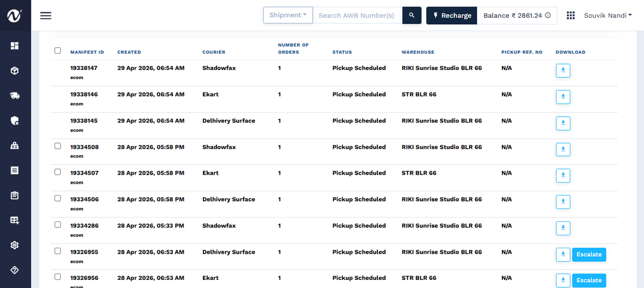Open the table-plus icon in sidebar

[x=14, y=220]
